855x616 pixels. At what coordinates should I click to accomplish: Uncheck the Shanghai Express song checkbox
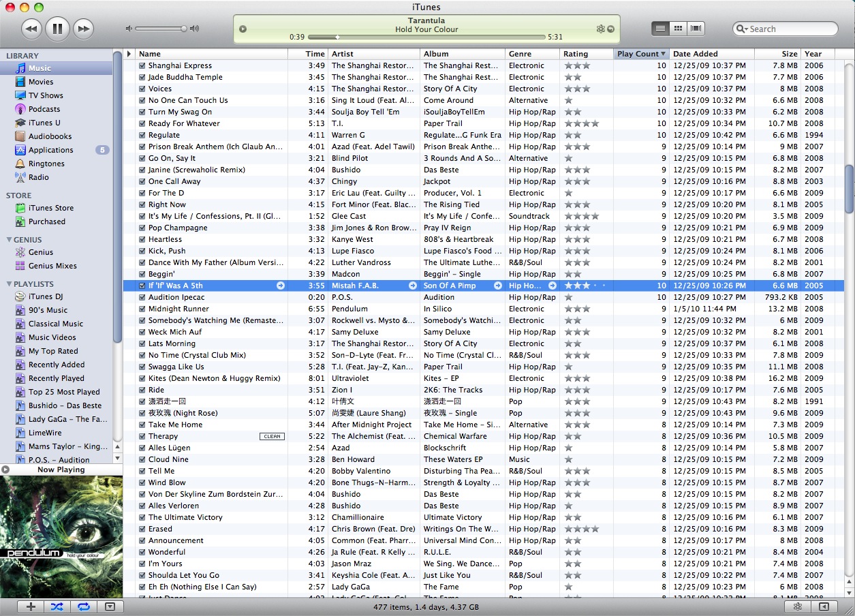click(142, 65)
